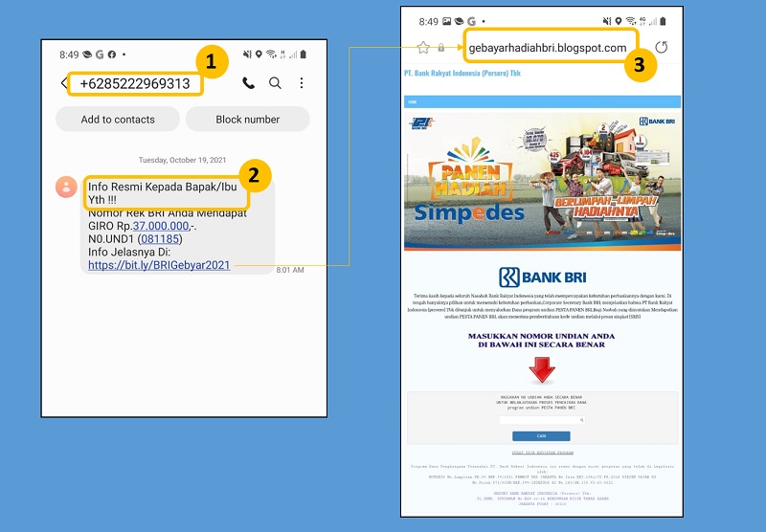Tap the location icon in the SMS phone status bar
Viewport: 766px width, 532px height.
[259, 55]
